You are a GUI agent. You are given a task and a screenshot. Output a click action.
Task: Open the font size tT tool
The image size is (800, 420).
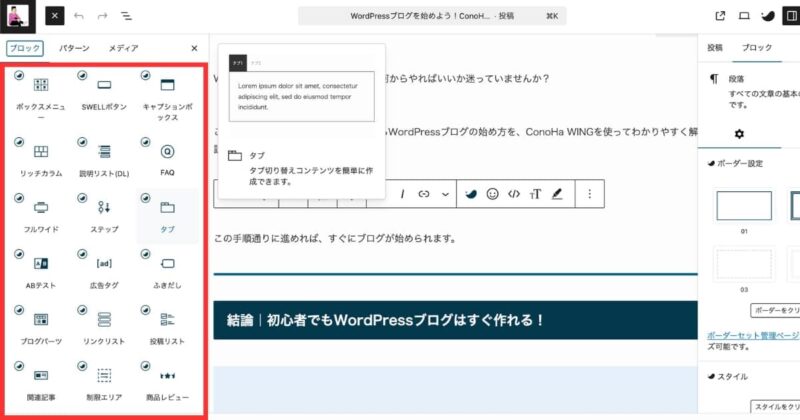pyautogui.click(x=535, y=194)
